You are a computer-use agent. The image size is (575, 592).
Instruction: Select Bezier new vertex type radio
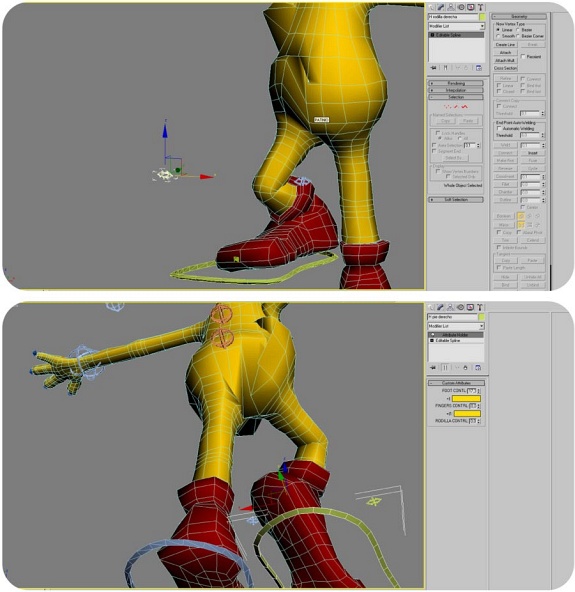518,29
